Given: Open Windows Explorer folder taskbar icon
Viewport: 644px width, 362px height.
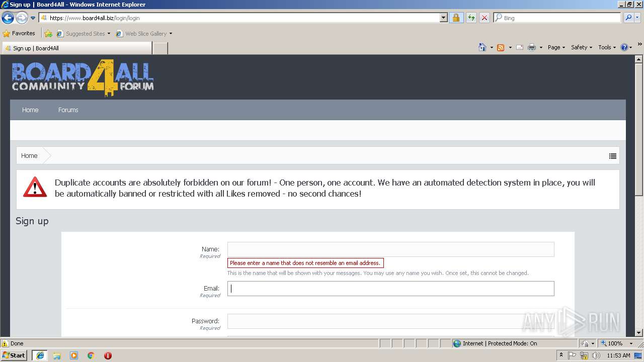Looking at the screenshot, I should pyautogui.click(x=57, y=355).
